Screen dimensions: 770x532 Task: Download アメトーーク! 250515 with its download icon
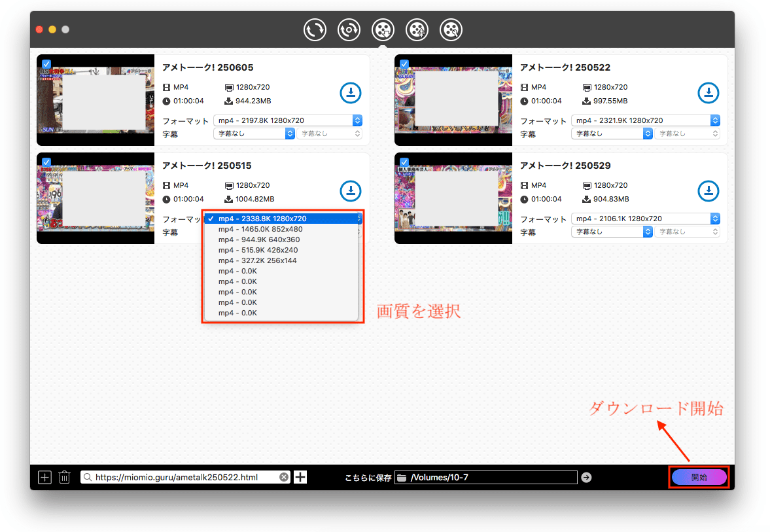pos(351,191)
